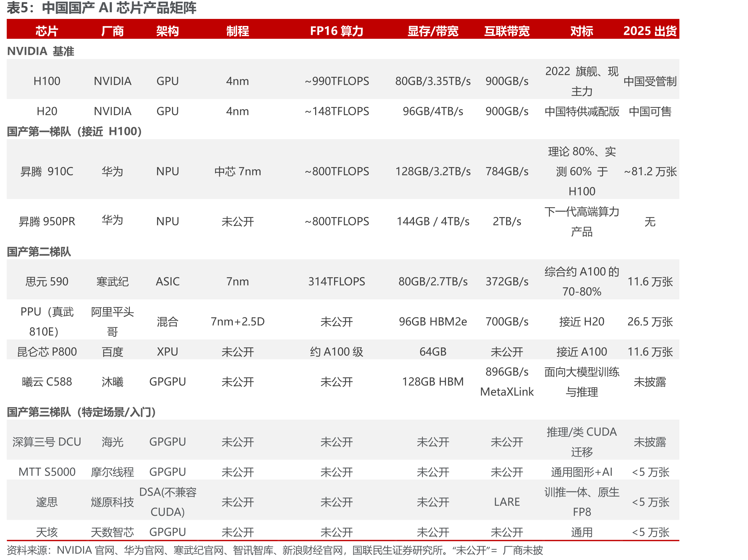Click the 燧原科技 vendor cell

tap(112, 502)
